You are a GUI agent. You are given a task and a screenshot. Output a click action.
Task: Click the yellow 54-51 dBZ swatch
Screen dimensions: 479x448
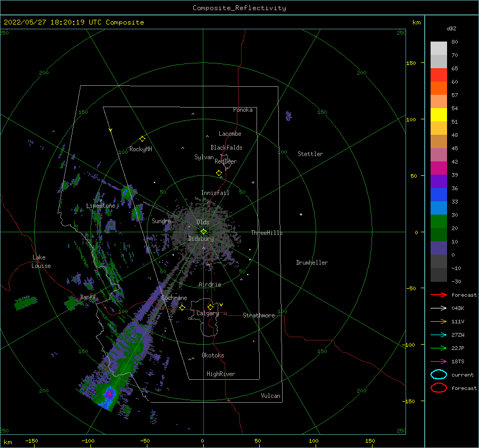click(x=439, y=115)
